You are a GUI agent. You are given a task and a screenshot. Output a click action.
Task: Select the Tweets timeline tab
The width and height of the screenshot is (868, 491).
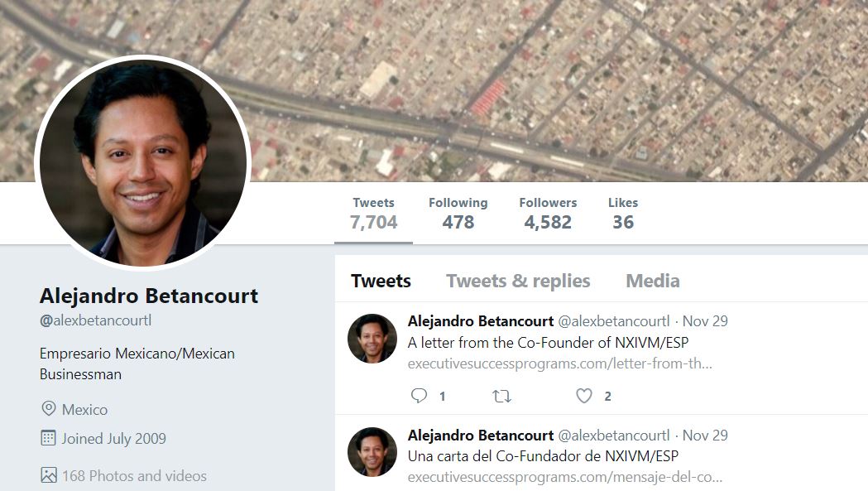pyautogui.click(x=381, y=281)
